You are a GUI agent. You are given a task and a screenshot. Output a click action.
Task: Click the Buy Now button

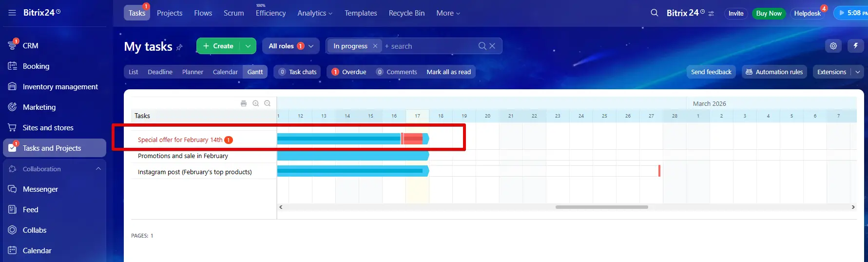(769, 13)
